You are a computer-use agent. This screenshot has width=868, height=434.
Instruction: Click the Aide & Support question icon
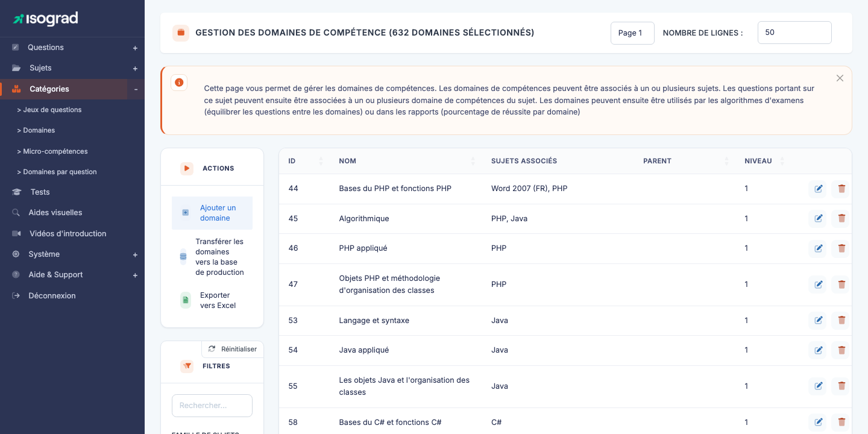[16, 275]
